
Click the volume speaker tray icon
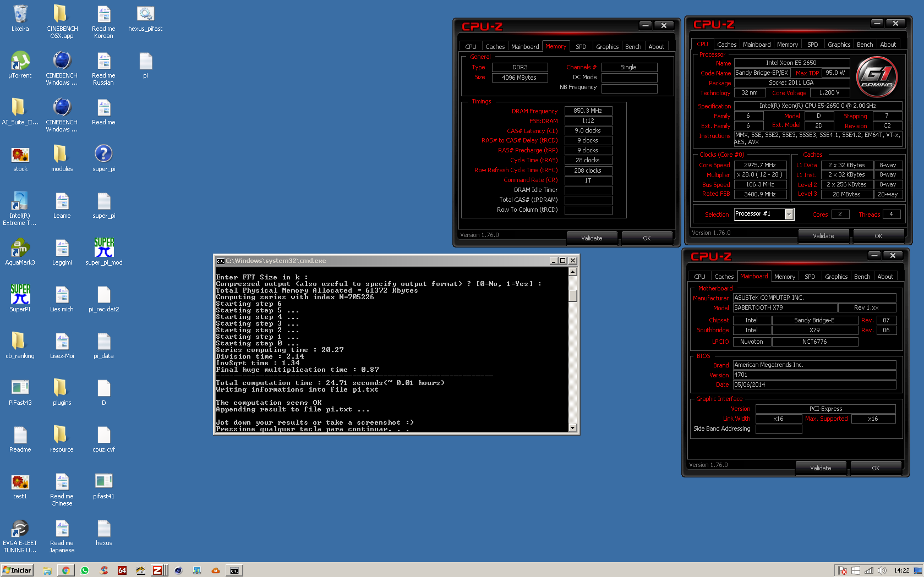(882, 570)
